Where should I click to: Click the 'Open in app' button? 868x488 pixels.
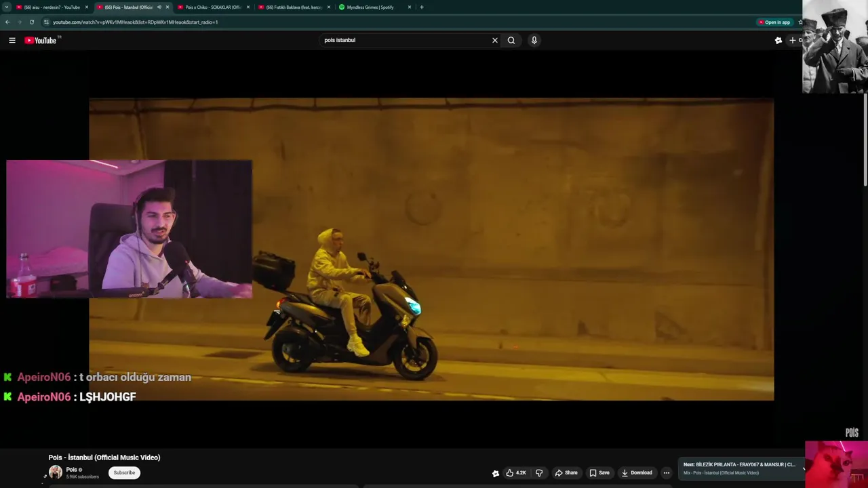click(774, 22)
